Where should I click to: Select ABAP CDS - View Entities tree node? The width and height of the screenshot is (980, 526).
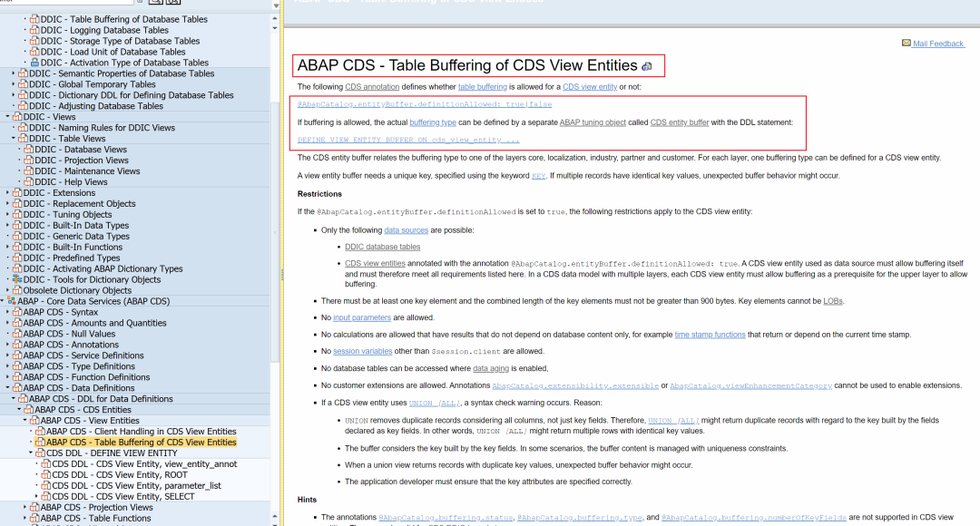(90, 421)
